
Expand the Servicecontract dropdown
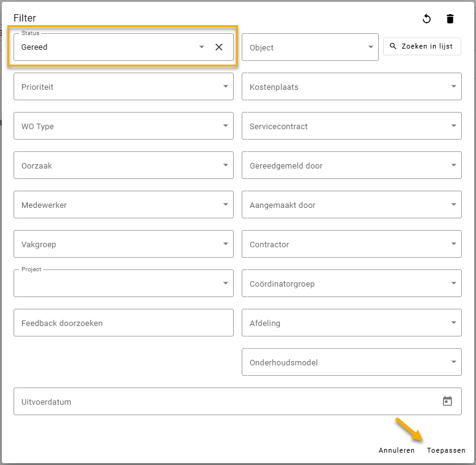tap(351, 126)
